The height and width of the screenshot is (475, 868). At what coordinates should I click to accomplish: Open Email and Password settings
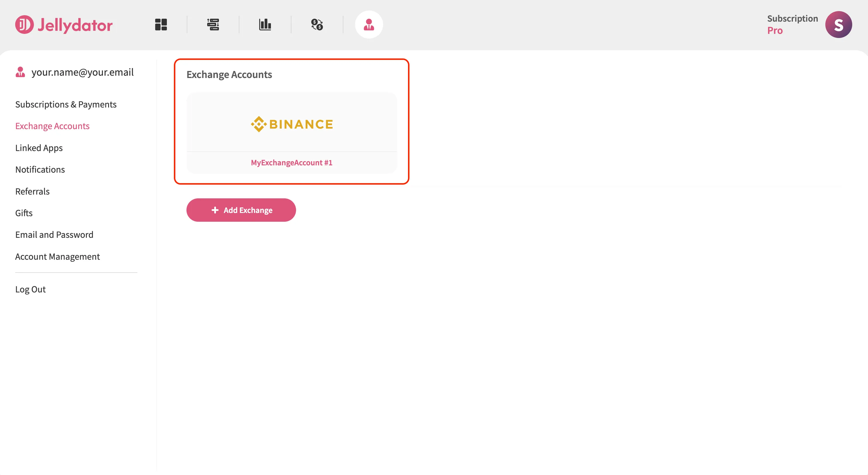(x=54, y=235)
